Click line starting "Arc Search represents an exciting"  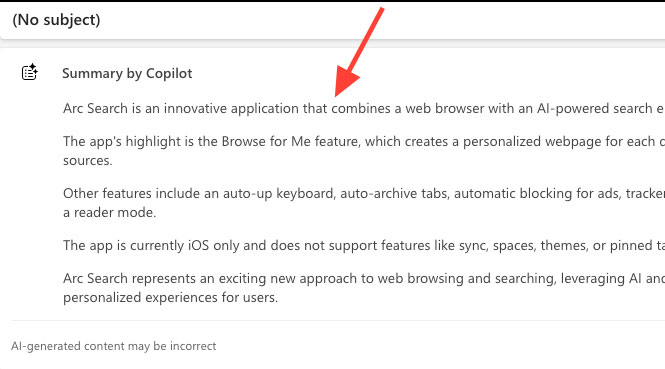point(364,278)
